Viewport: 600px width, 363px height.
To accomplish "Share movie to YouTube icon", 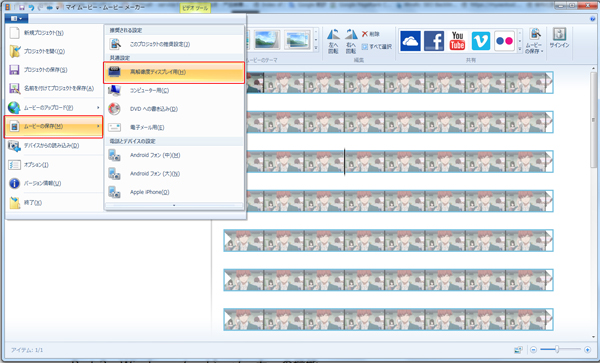I will point(457,41).
